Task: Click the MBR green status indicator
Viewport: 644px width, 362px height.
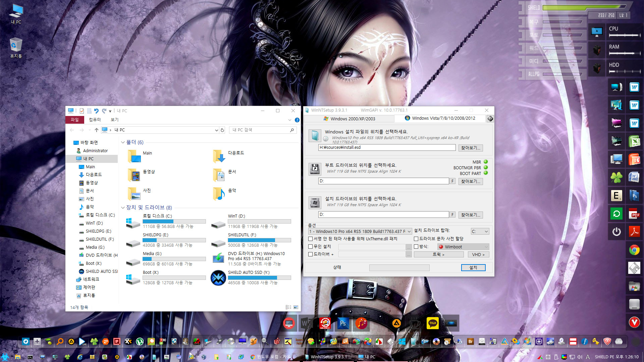Action: click(x=486, y=162)
